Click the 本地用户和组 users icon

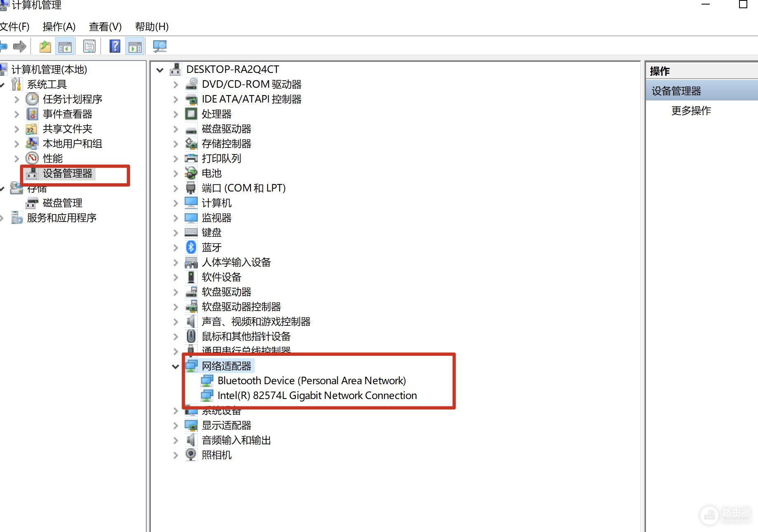pyautogui.click(x=32, y=143)
